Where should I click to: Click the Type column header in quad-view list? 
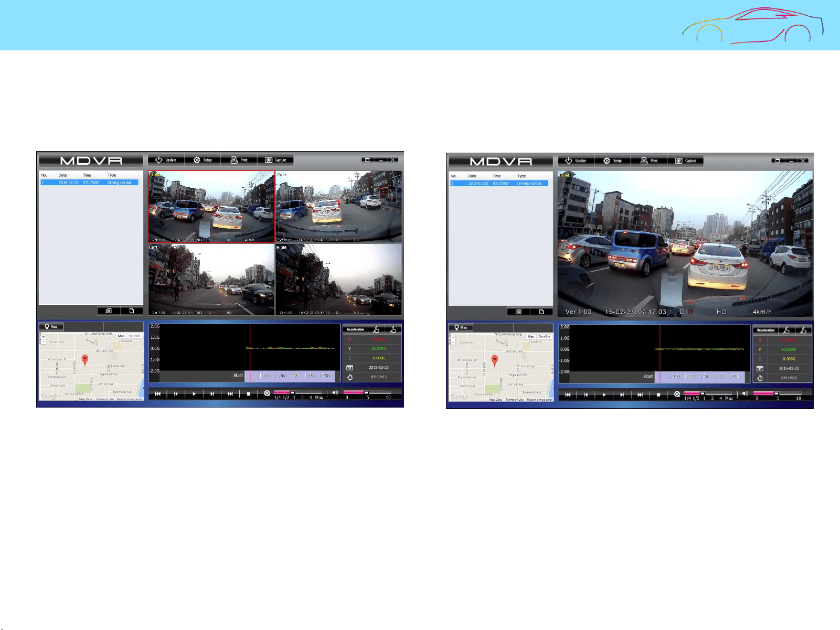coord(112,175)
